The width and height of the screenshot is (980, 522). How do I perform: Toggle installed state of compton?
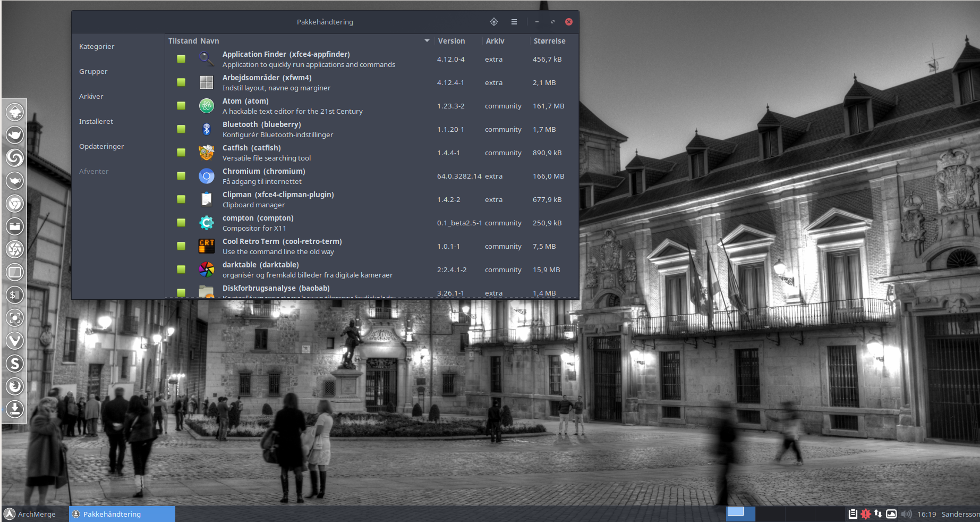(x=181, y=223)
